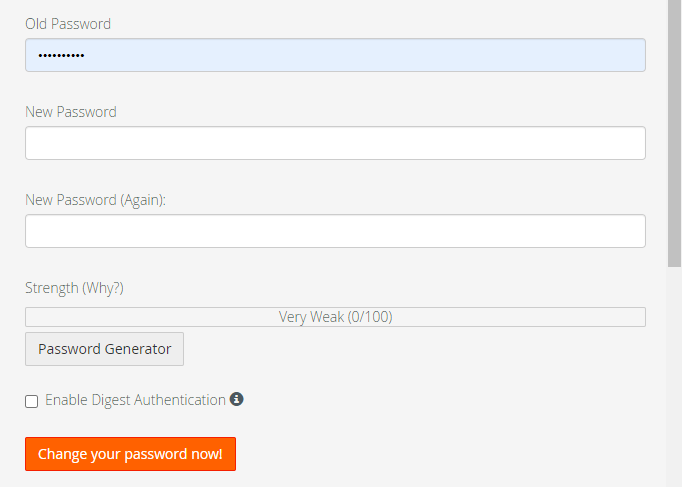Click the 'New Password' label text
The image size is (682, 487).
[71, 112]
